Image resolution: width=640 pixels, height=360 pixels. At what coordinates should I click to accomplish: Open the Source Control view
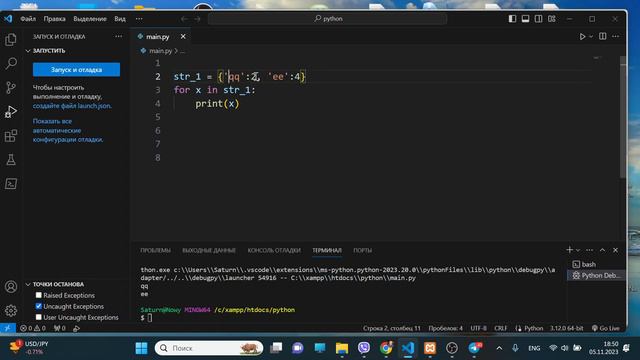click(11, 87)
